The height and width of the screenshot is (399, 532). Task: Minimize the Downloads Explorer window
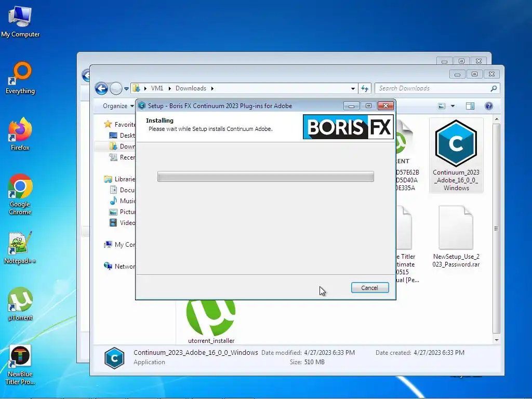pos(457,74)
